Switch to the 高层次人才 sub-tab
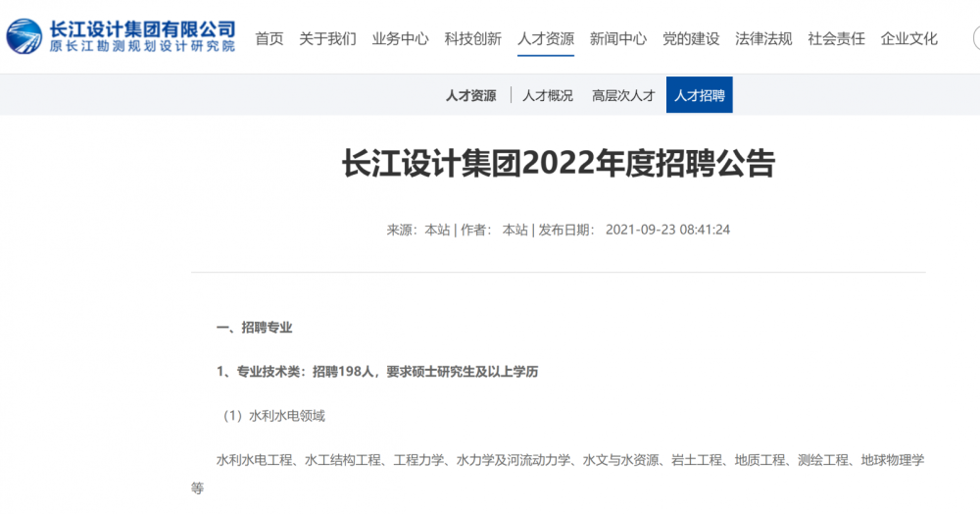This screenshot has height=514, width=980. [x=623, y=96]
